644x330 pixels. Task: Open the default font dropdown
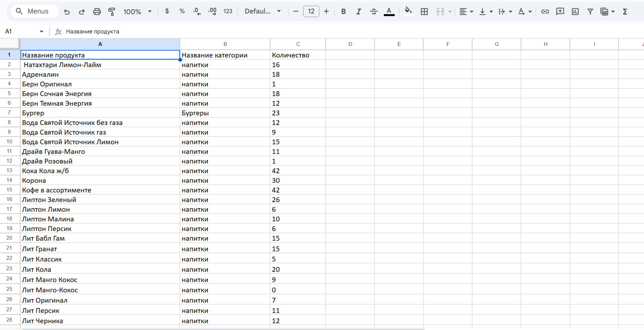263,11
